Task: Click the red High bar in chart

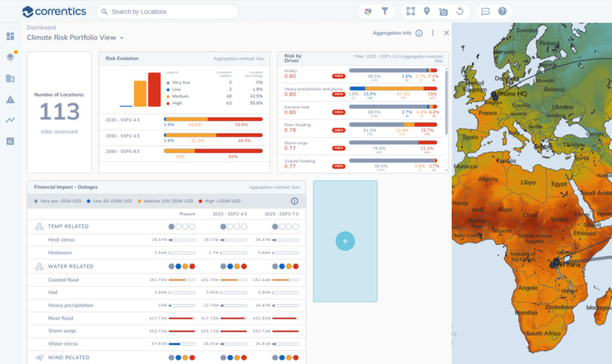Action: (x=154, y=89)
